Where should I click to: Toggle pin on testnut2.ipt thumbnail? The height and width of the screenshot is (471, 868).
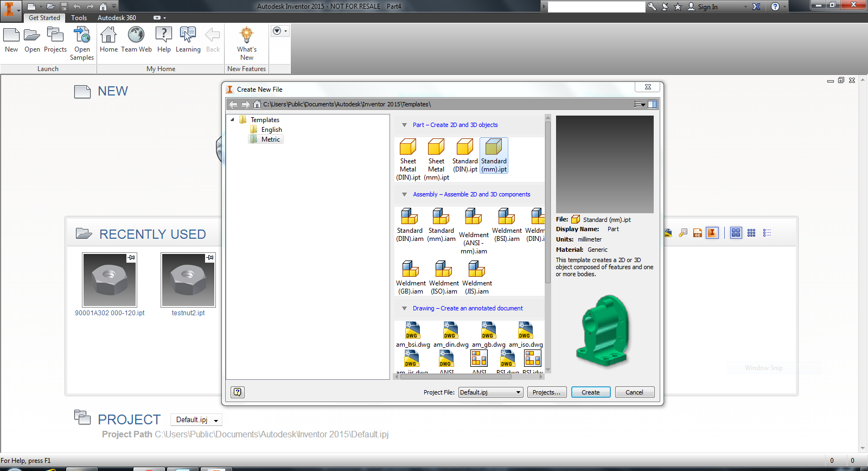tap(210, 258)
